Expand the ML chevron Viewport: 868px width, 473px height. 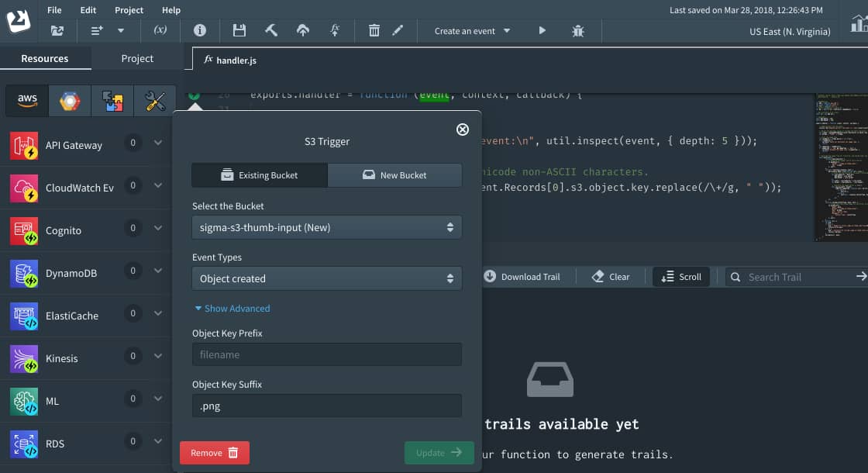[x=158, y=399]
